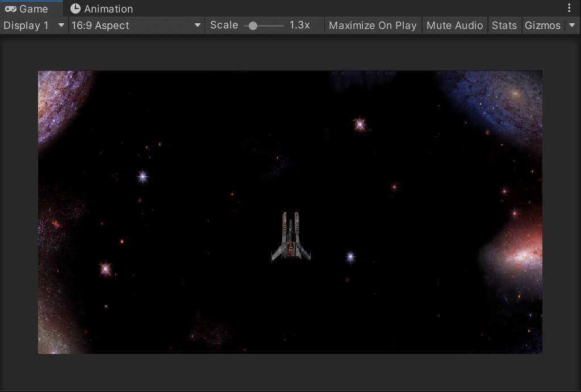The image size is (581, 392).
Task: Toggle Mute Audio
Action: pyautogui.click(x=455, y=25)
